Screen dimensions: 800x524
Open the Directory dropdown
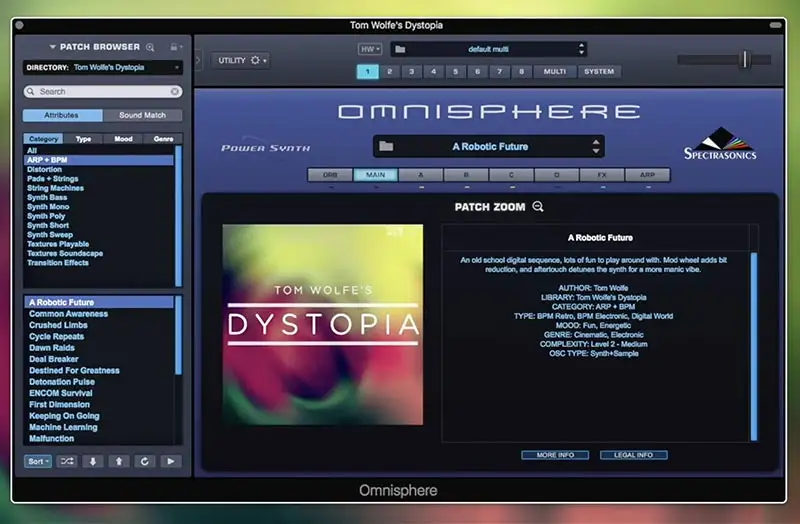click(x=103, y=67)
